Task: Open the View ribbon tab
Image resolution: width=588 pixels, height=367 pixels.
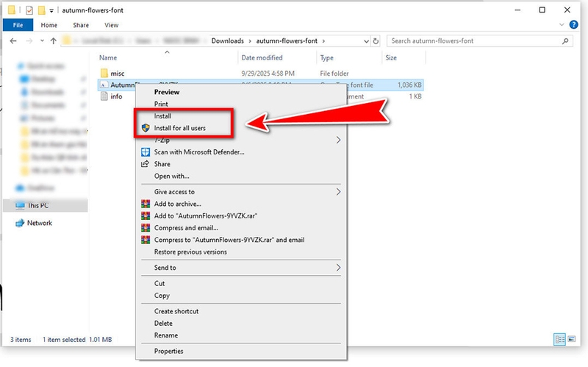Action: click(x=112, y=25)
